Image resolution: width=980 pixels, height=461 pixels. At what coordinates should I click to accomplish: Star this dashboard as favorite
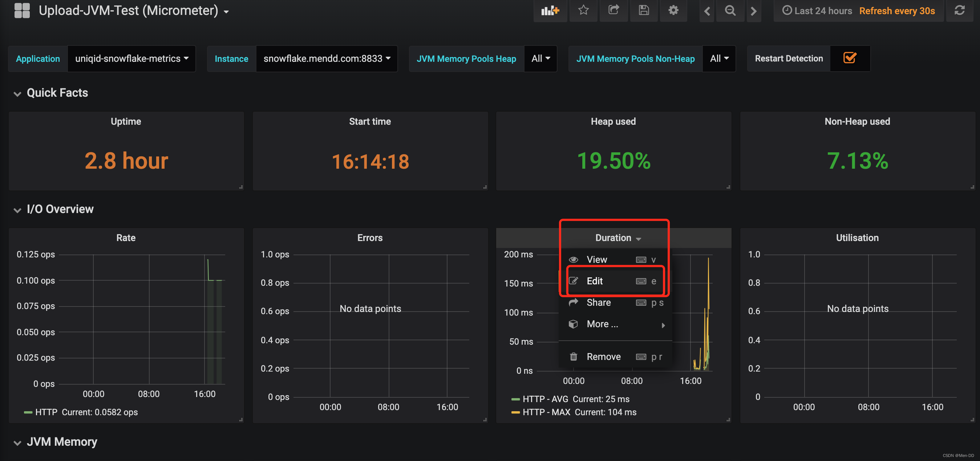pos(583,11)
